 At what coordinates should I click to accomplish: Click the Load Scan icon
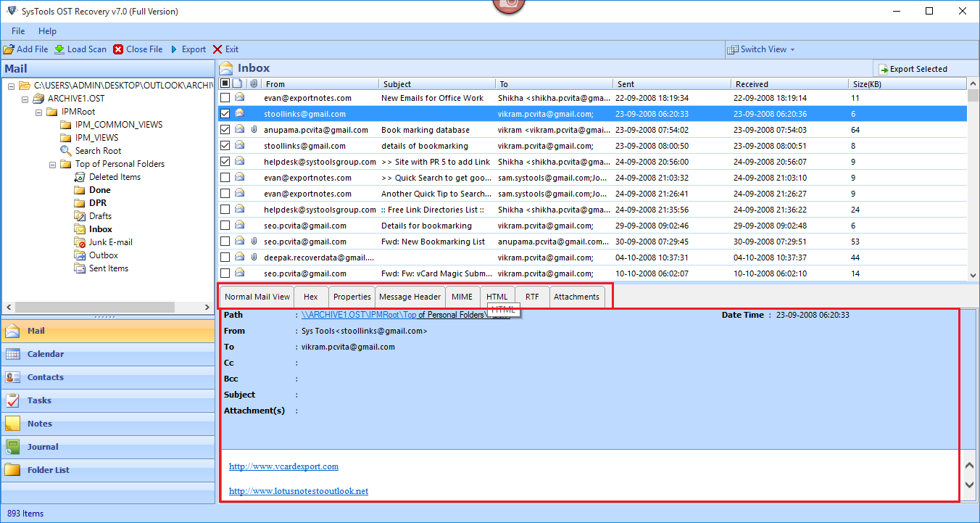[59, 49]
